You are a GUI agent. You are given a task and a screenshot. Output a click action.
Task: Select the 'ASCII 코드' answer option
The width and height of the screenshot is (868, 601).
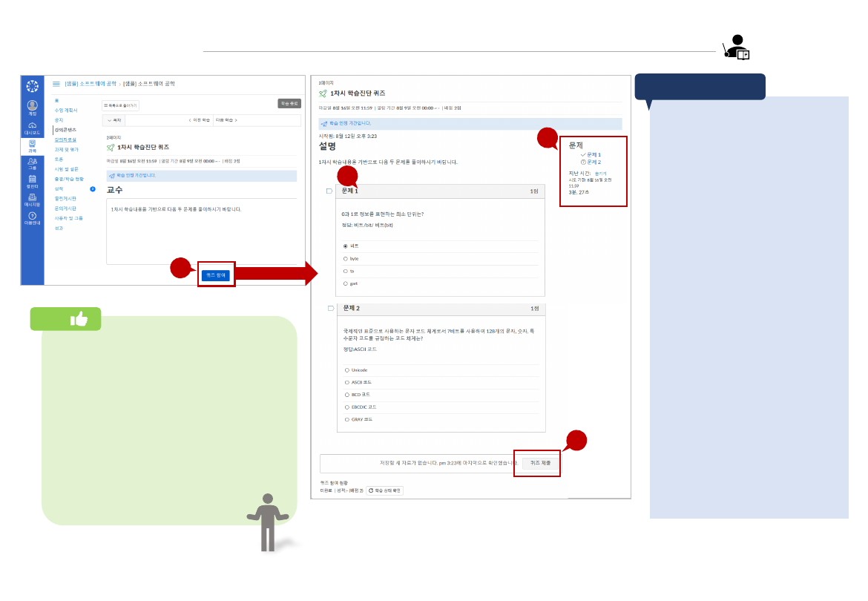pyautogui.click(x=346, y=382)
